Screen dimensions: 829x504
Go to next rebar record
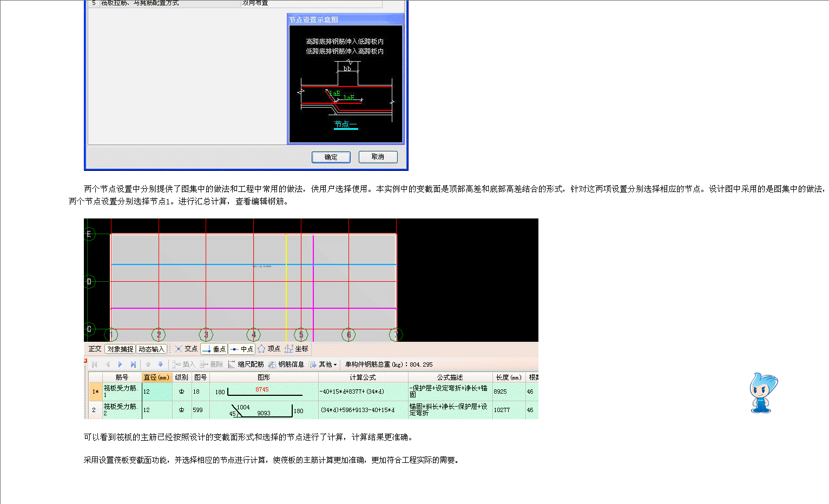120,364
